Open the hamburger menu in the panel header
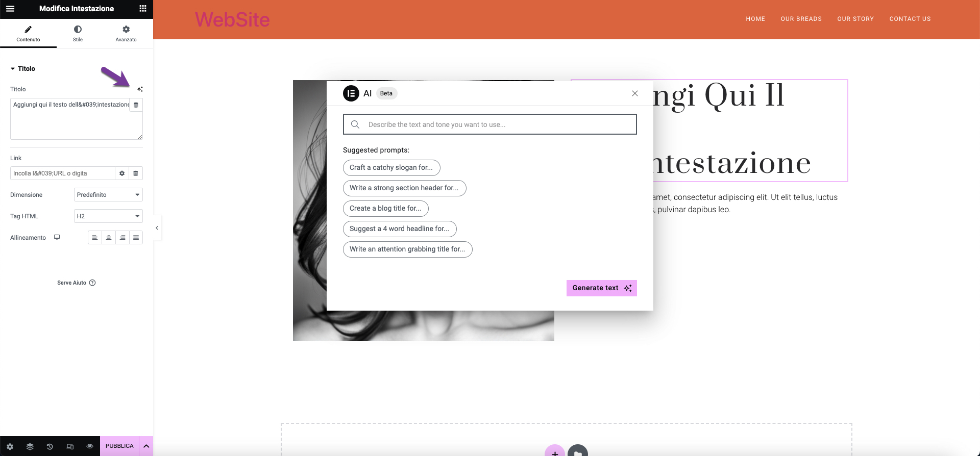Screen dimensions: 980x456 pos(10,9)
